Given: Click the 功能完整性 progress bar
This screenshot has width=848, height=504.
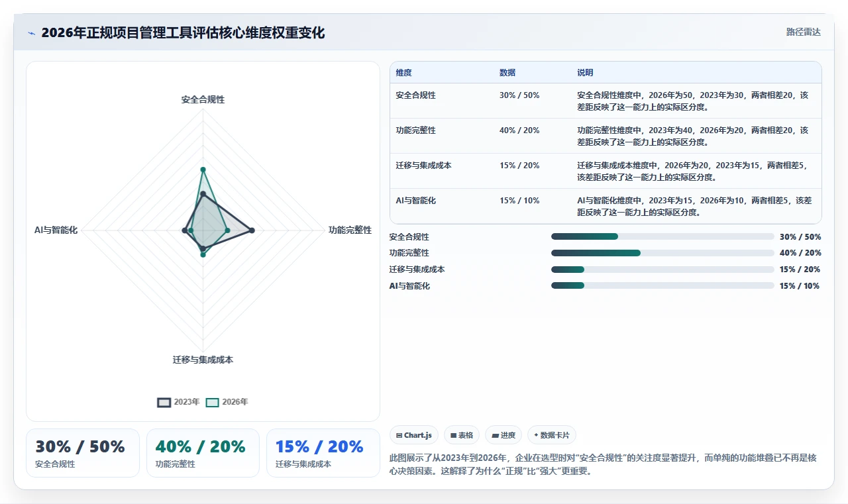Looking at the screenshot, I should coord(662,253).
